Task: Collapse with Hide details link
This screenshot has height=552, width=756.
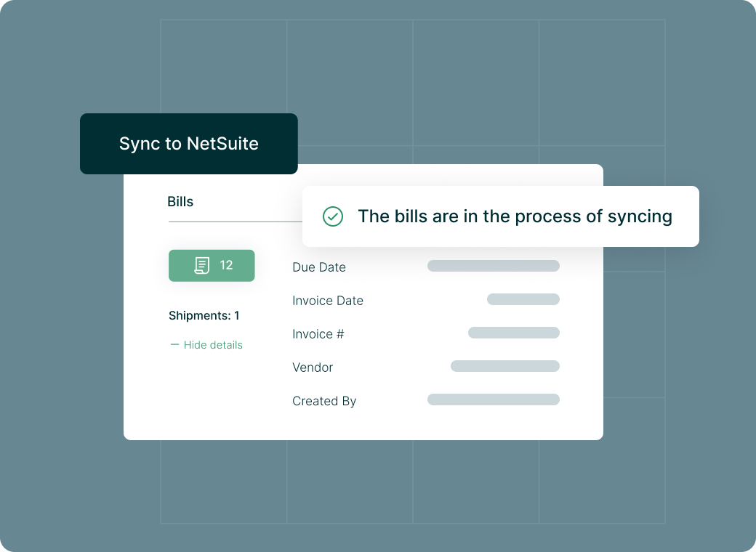Action: coord(206,345)
